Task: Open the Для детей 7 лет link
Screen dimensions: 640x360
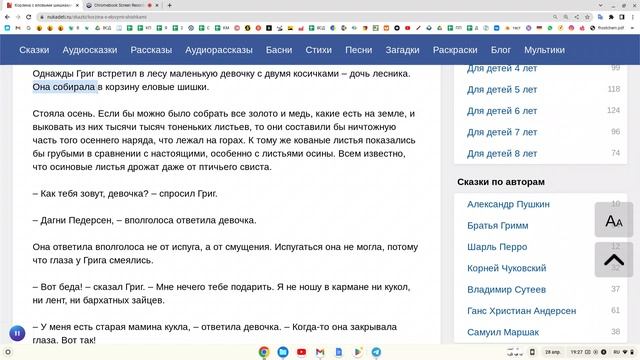Action: tap(502, 132)
